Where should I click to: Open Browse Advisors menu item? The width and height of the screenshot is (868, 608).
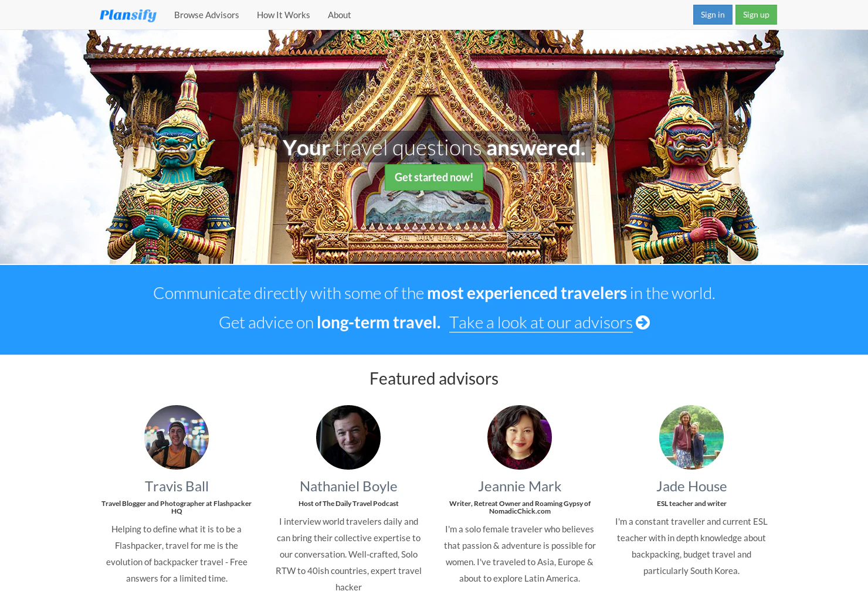[206, 15]
